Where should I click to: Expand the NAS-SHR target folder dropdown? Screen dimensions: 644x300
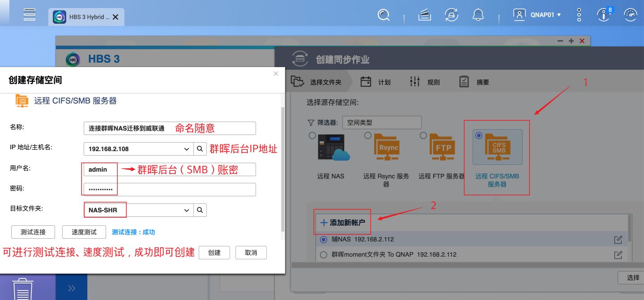tap(186, 210)
